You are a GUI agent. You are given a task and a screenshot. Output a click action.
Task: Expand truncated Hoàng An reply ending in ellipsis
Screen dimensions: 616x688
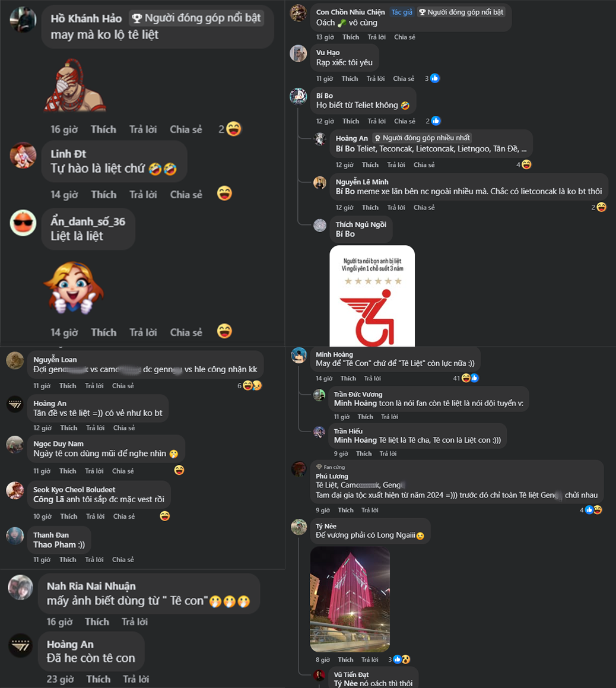click(x=524, y=149)
